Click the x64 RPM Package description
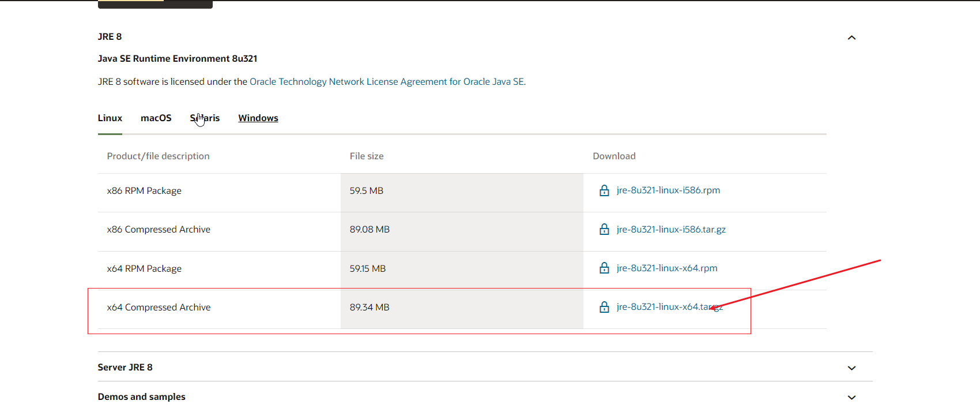The width and height of the screenshot is (980, 408). point(144,268)
